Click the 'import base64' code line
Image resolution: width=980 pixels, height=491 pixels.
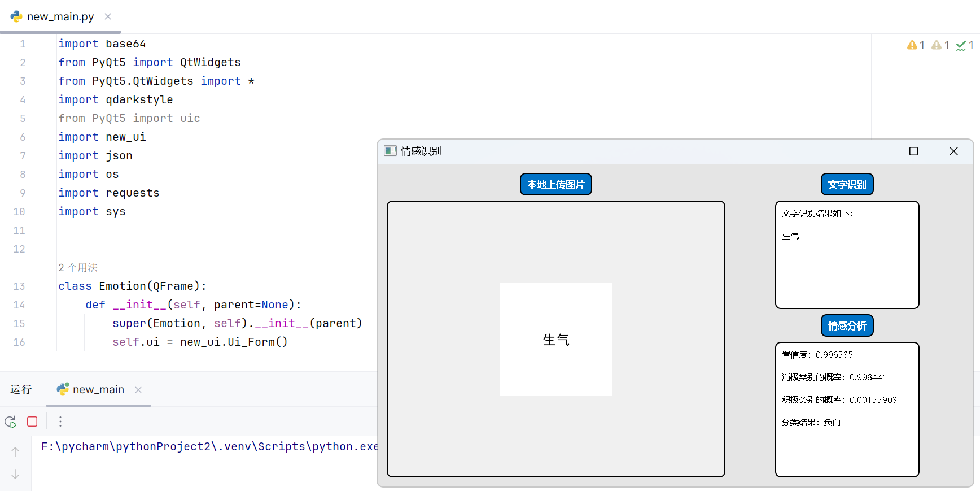pos(102,44)
